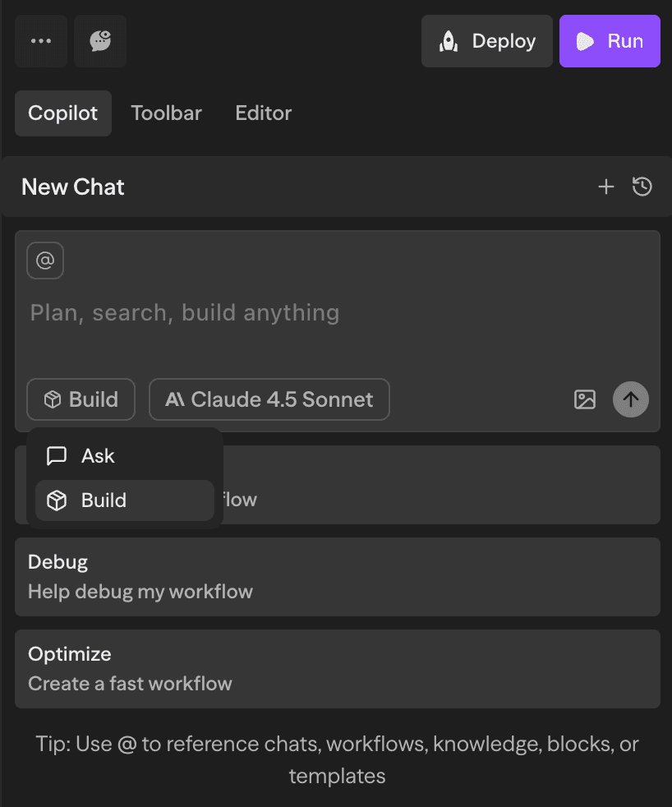The width and height of the screenshot is (672, 807).
Task: Click the rocket icon on Deploy button
Action: tap(448, 40)
